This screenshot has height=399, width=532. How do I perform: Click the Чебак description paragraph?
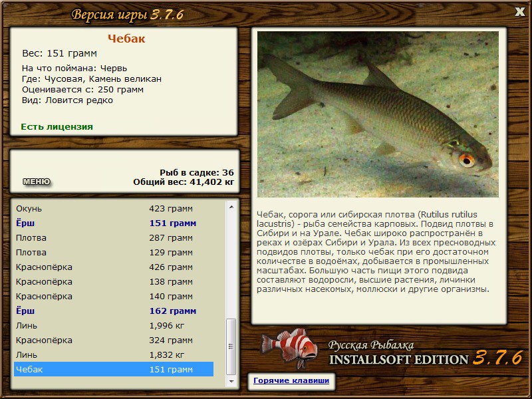coord(376,252)
